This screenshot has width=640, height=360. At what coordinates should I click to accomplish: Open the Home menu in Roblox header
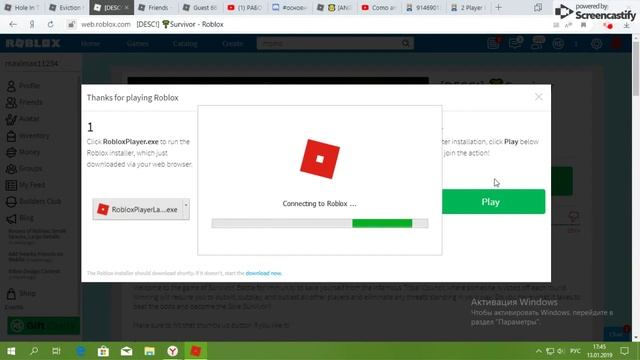(91, 44)
